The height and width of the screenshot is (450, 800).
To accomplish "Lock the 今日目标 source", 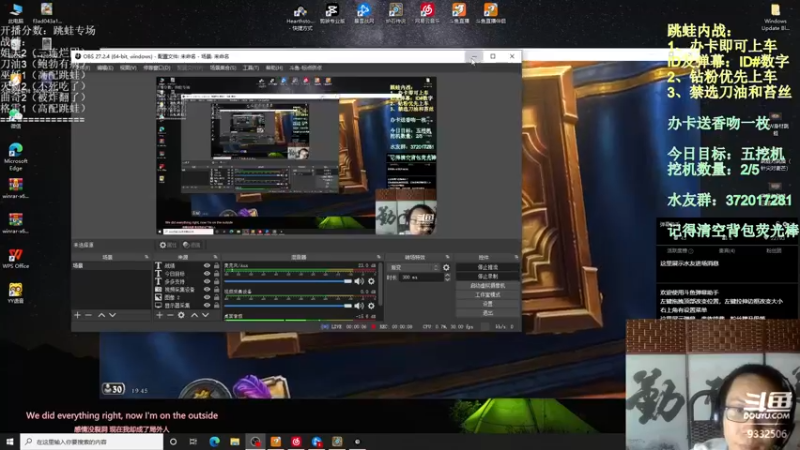I will [x=217, y=273].
